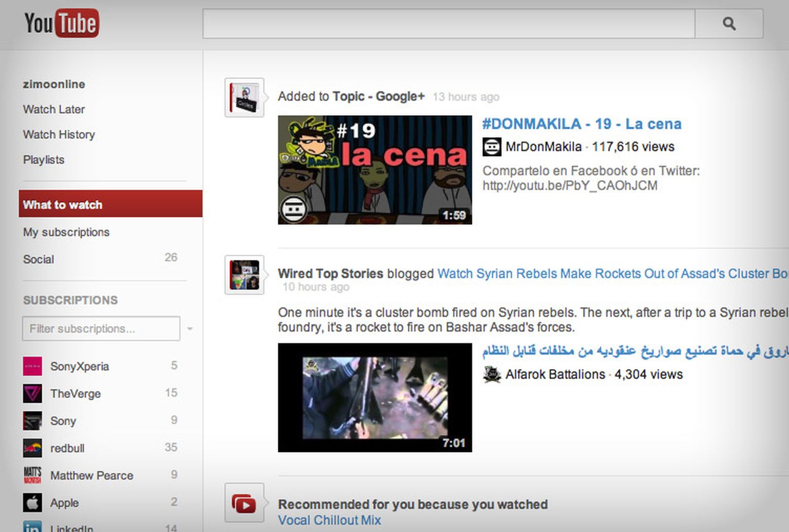Image resolution: width=789 pixels, height=532 pixels.
Task: Open the subscriptions filter dropdown arrow
Action: (x=190, y=329)
